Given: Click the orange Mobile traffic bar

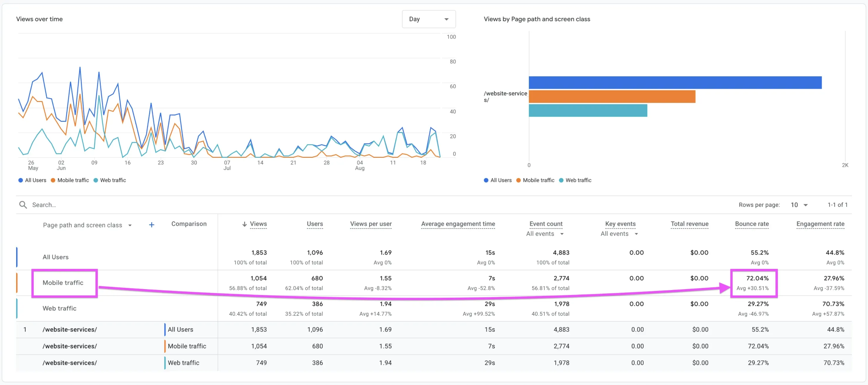Looking at the screenshot, I should [612, 96].
